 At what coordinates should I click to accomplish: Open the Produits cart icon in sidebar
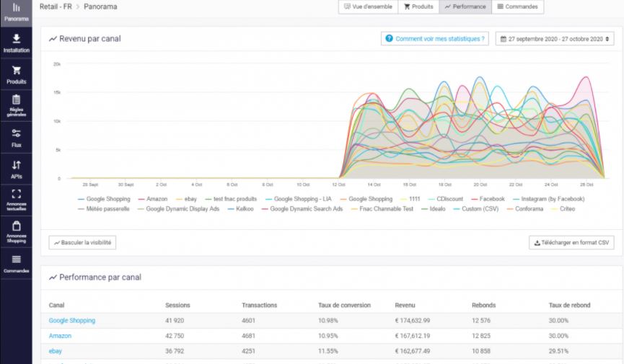click(x=17, y=71)
